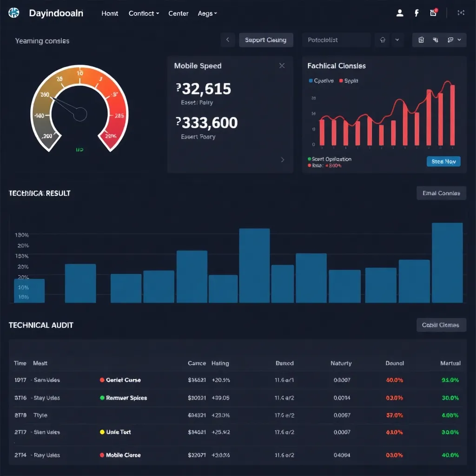Open the user profile icon
This screenshot has width=476, height=476.
coord(400,13)
